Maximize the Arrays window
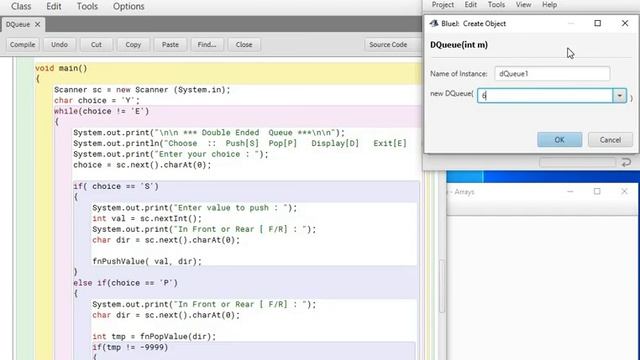 [x=597, y=191]
